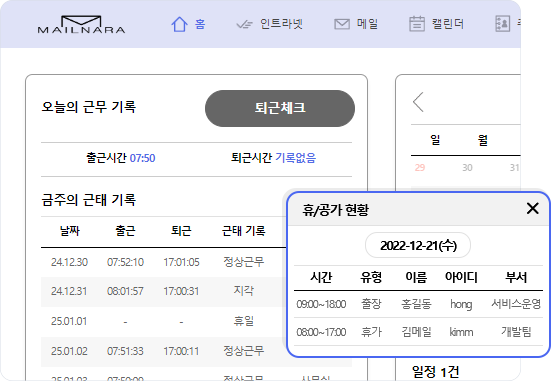Go to home via house icon
Image resolution: width=551 pixels, height=381 pixels.
179,24
